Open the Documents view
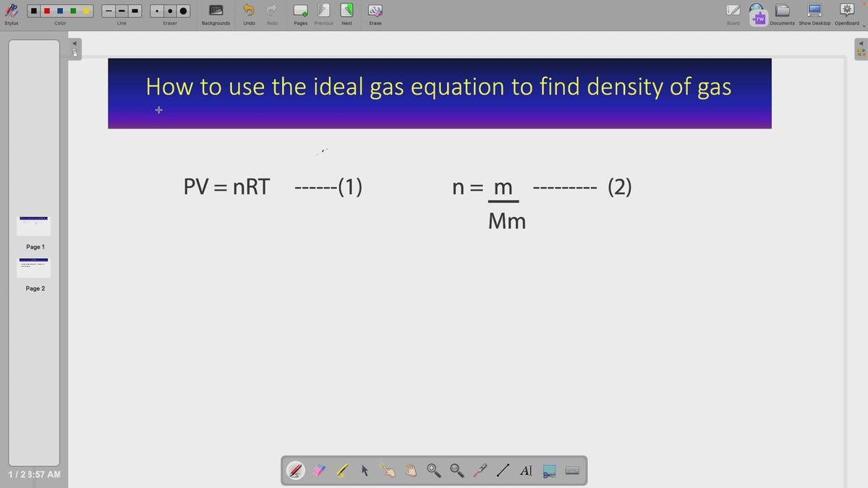This screenshot has height=488, width=868. [x=782, y=12]
